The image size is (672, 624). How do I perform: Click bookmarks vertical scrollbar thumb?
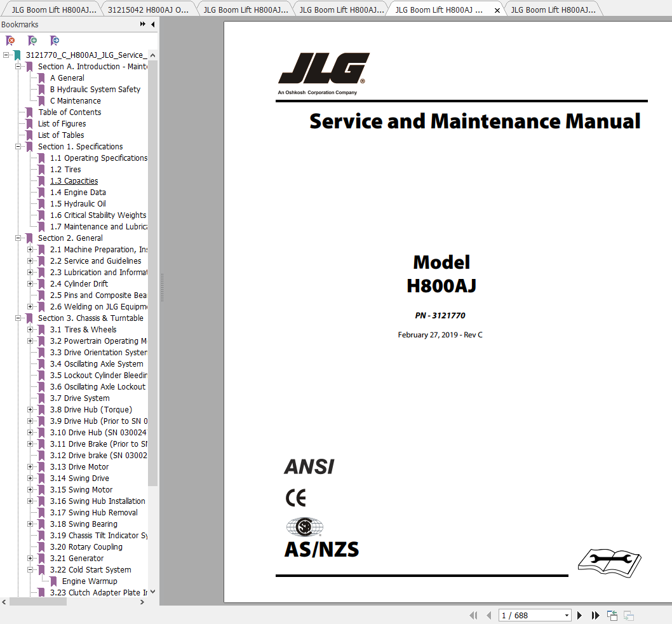click(x=152, y=273)
